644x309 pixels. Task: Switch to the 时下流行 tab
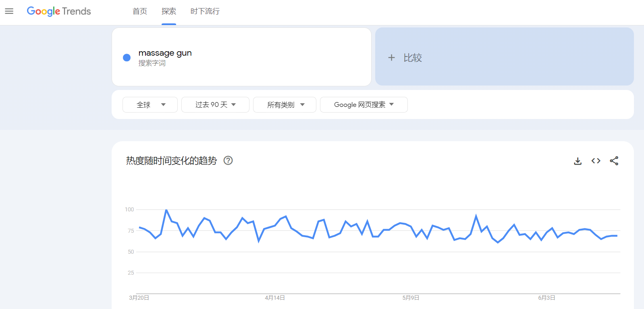[x=205, y=11]
